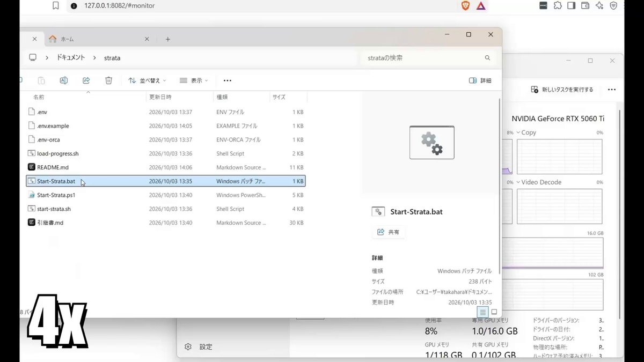The image size is (644, 362).
Task: Click the strataの検索 search field
Action: point(428,57)
